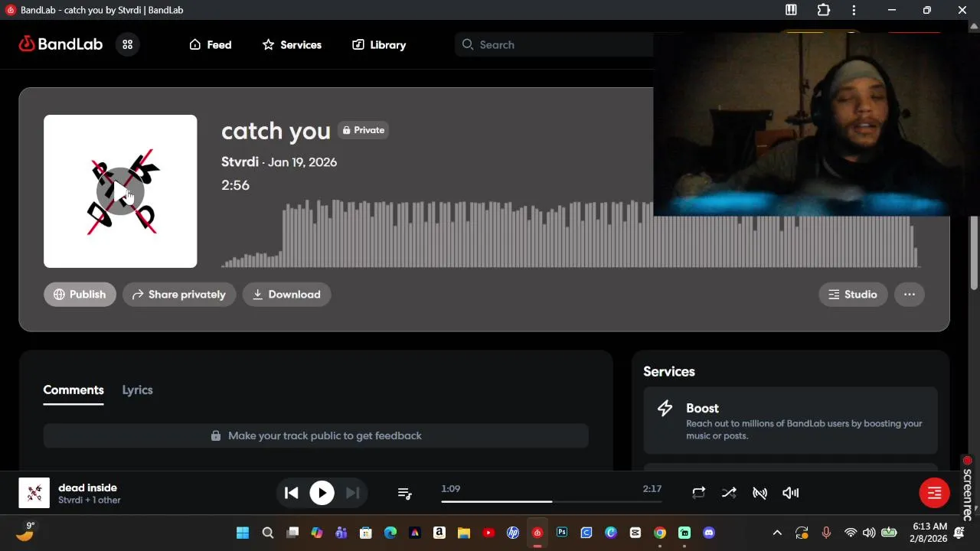Viewport: 980px width, 551px height.
Task: Open the apps grid menu
Action: [x=128, y=44]
